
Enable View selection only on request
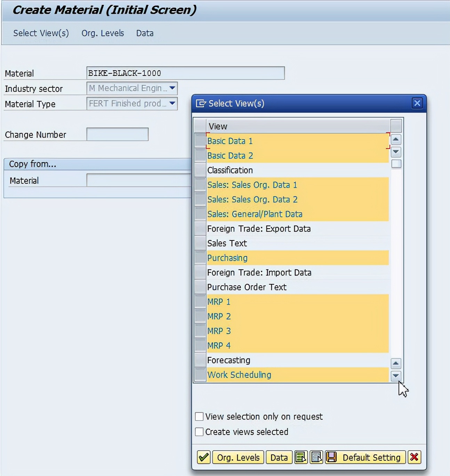[x=199, y=416]
